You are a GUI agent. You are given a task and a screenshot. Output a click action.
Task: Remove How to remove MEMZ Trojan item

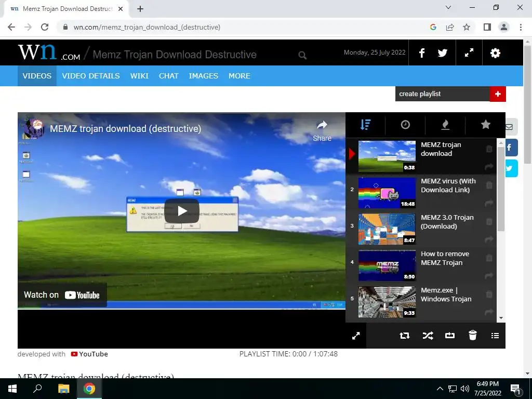(489, 258)
